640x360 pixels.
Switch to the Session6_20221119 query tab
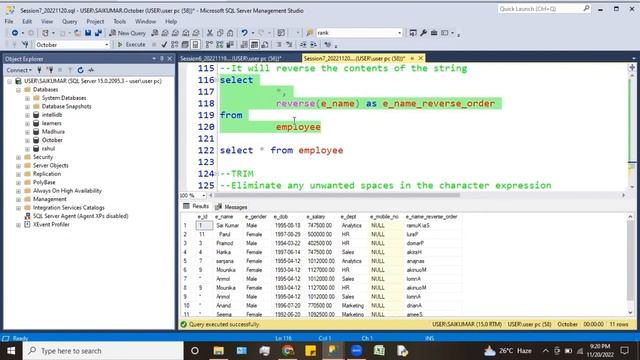pyautogui.click(x=231, y=58)
